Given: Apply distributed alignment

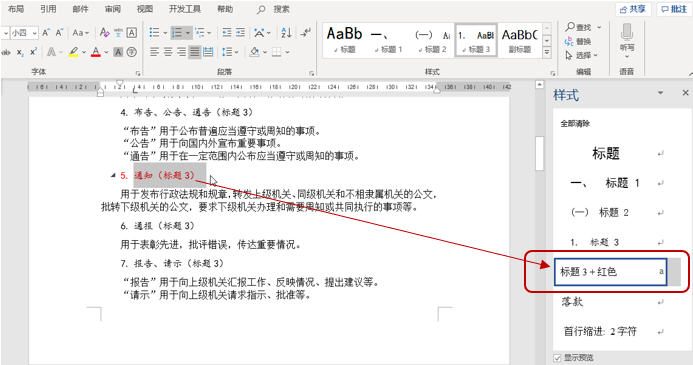Looking at the screenshot, I should [x=208, y=52].
